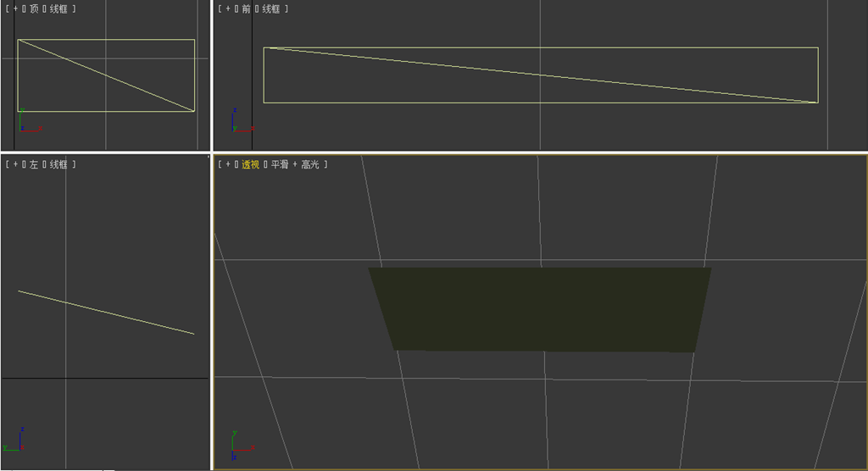Open the Front viewport 线框 shading menu
Viewport: 868px width, 471px height.
pyautogui.click(x=270, y=8)
